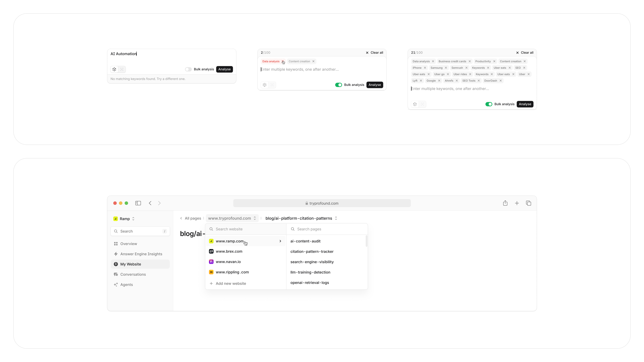Turn off Bulk analysis in the 21/100 panel
Screen dimensions: 644x362
click(x=489, y=104)
